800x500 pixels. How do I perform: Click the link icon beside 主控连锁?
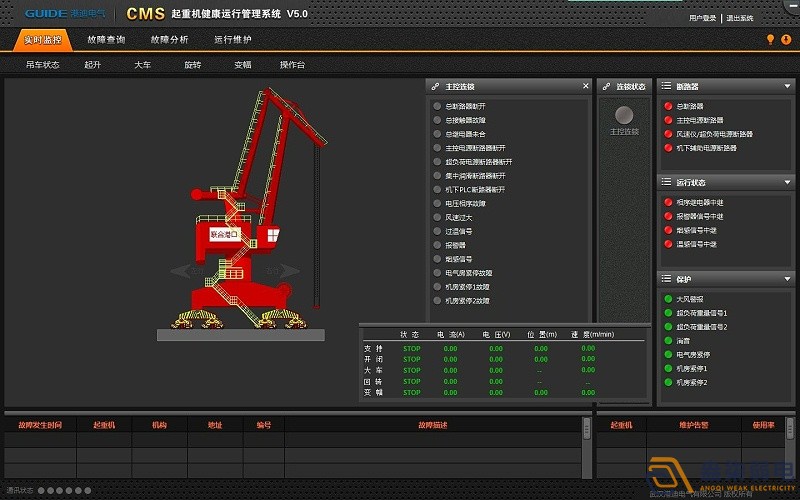(436, 87)
